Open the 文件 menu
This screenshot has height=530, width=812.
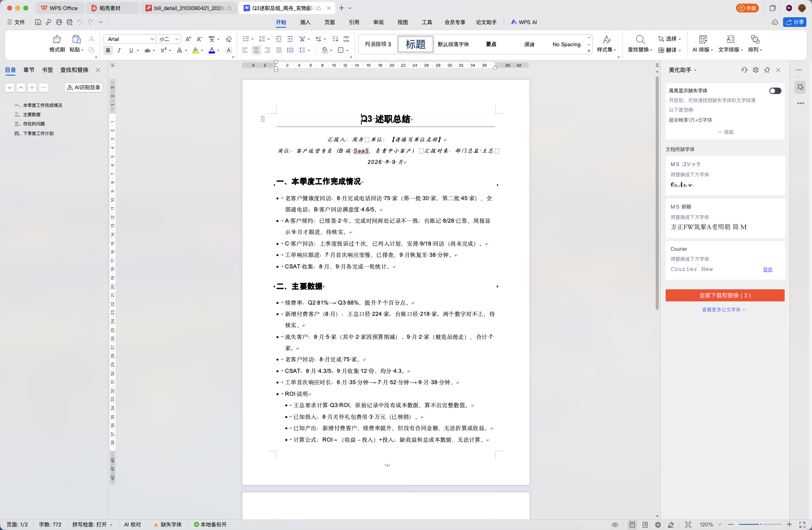[16, 22]
